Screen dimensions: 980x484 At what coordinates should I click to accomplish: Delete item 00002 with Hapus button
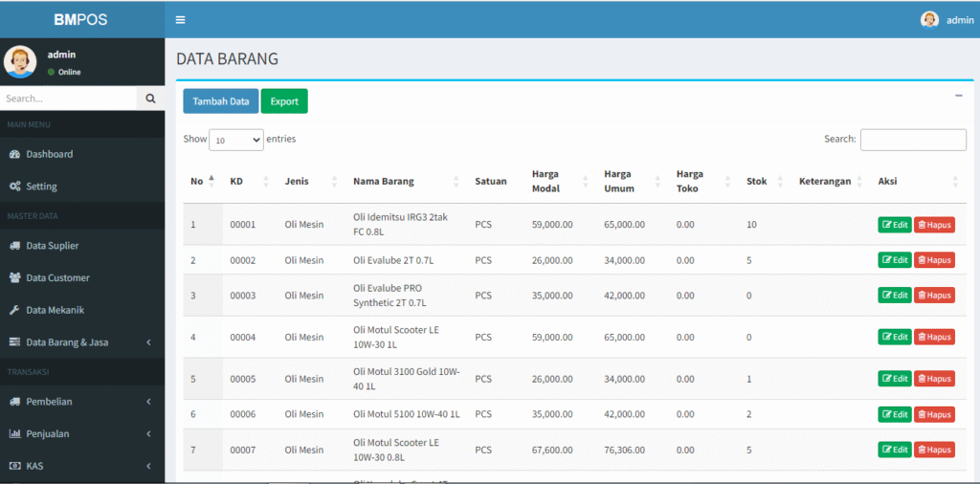[x=934, y=260]
